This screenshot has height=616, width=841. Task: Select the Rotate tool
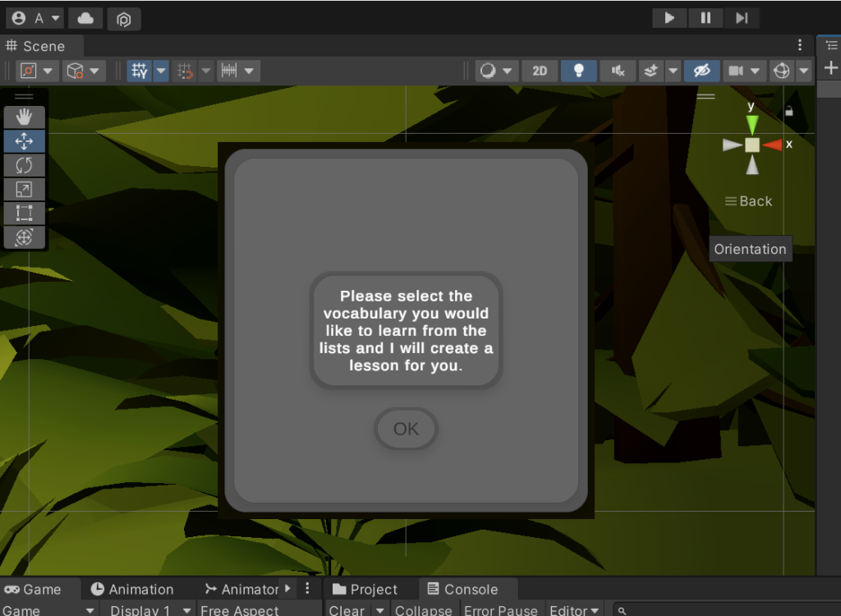[x=24, y=165]
